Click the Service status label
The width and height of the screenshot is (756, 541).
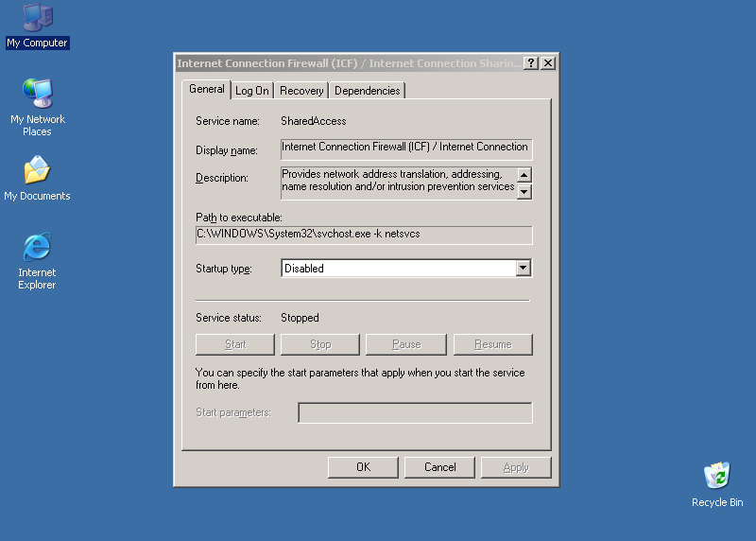point(229,318)
